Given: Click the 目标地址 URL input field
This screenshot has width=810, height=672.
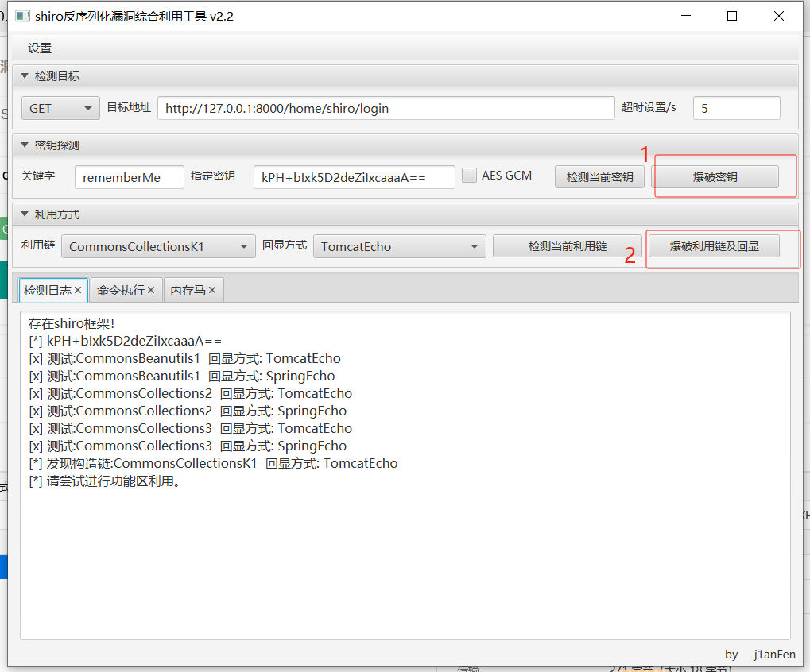Looking at the screenshot, I should [386, 108].
